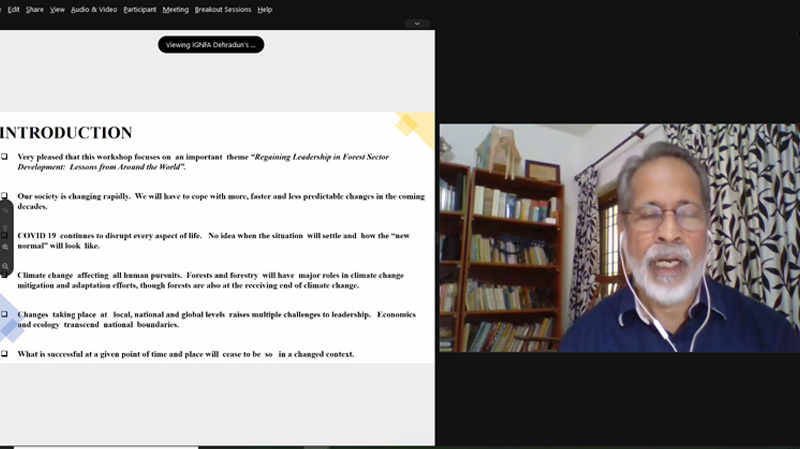Image resolution: width=800 pixels, height=449 pixels.
Task: Click the INTRODUCTION slide heading
Action: tap(66, 132)
